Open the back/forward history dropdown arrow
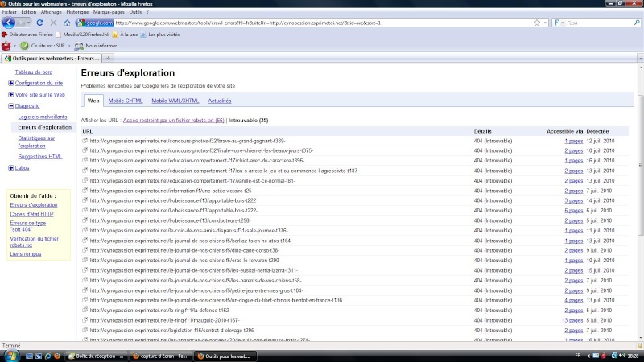Image resolution: width=644 pixels, height=362 pixels. click(29, 23)
